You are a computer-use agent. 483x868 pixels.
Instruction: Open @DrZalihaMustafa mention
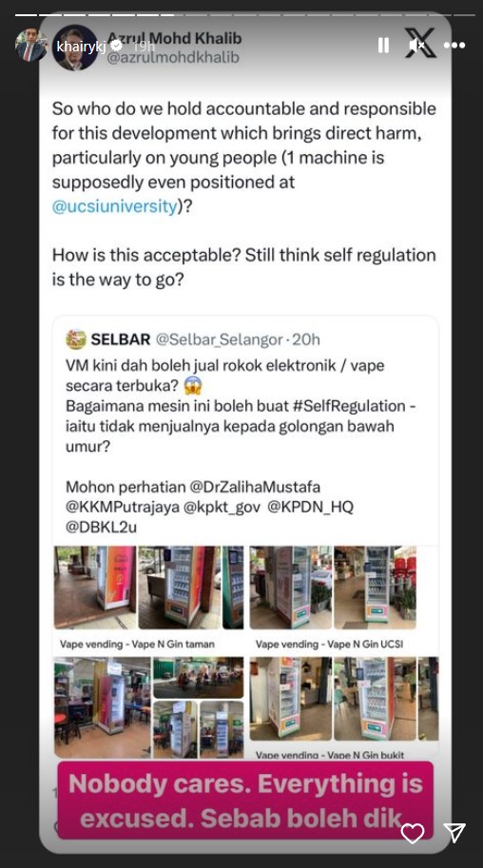255,487
